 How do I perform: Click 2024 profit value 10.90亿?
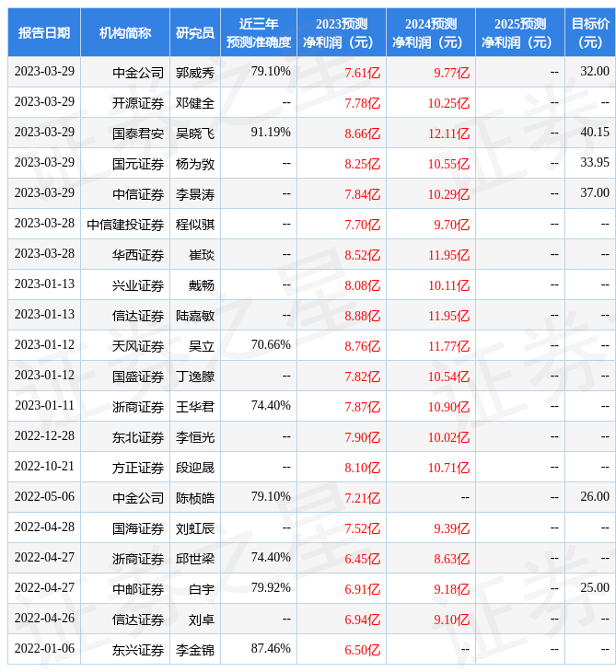[448, 407]
